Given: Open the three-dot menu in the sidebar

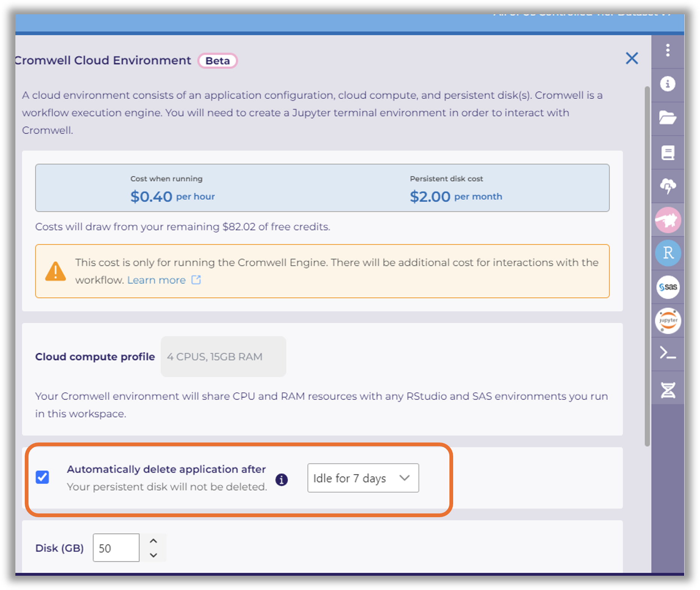Looking at the screenshot, I should click(668, 50).
